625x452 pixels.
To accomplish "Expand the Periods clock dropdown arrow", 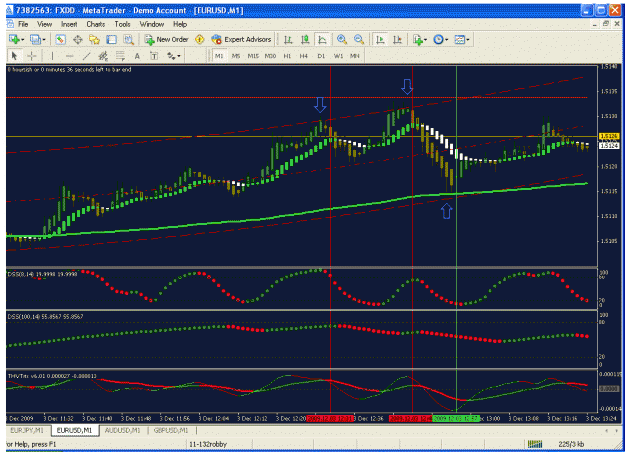I will pos(447,39).
